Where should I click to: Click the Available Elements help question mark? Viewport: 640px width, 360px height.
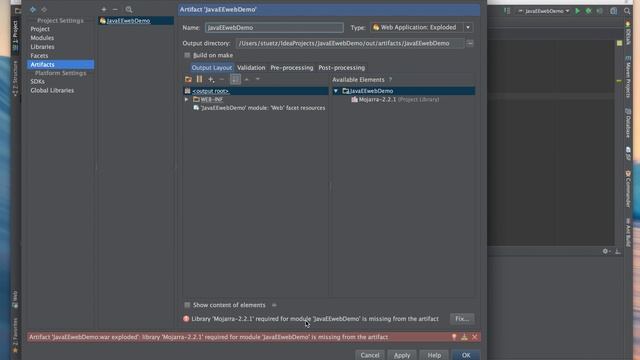click(x=390, y=80)
